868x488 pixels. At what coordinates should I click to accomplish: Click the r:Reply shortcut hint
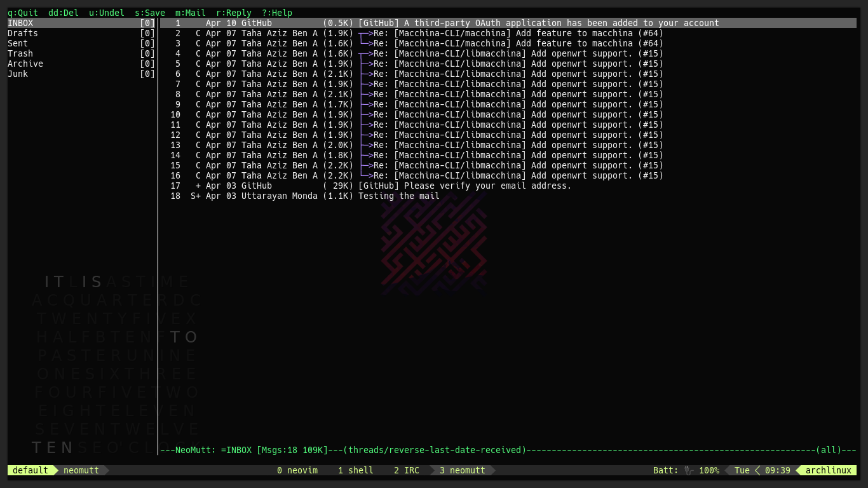pyautogui.click(x=234, y=13)
